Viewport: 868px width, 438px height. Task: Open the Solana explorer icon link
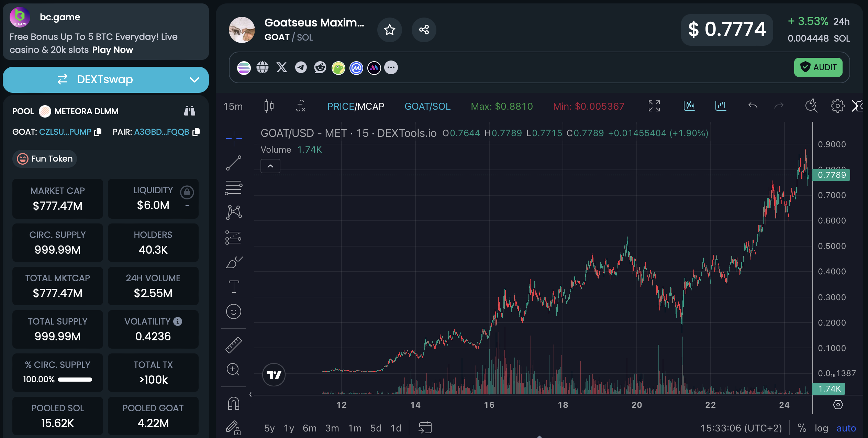pos(244,68)
